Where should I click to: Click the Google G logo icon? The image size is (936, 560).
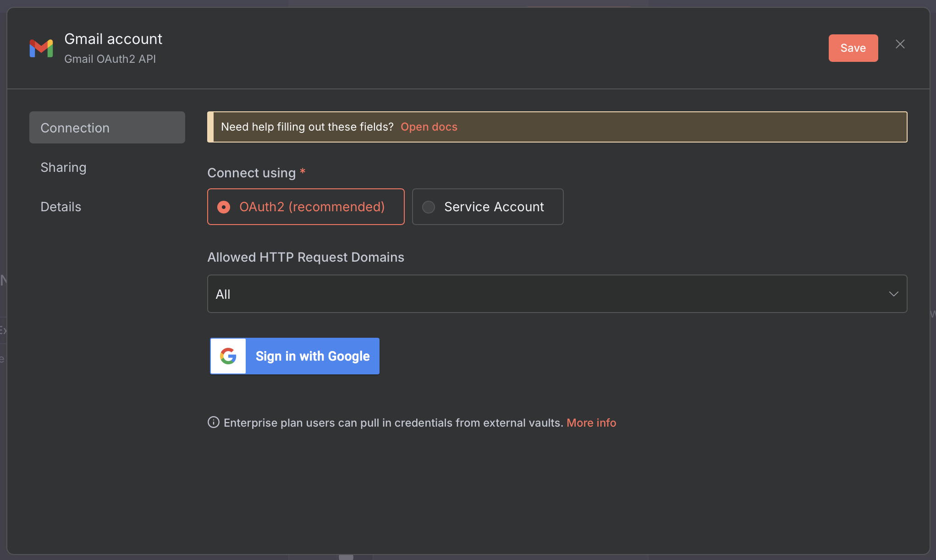tap(228, 356)
